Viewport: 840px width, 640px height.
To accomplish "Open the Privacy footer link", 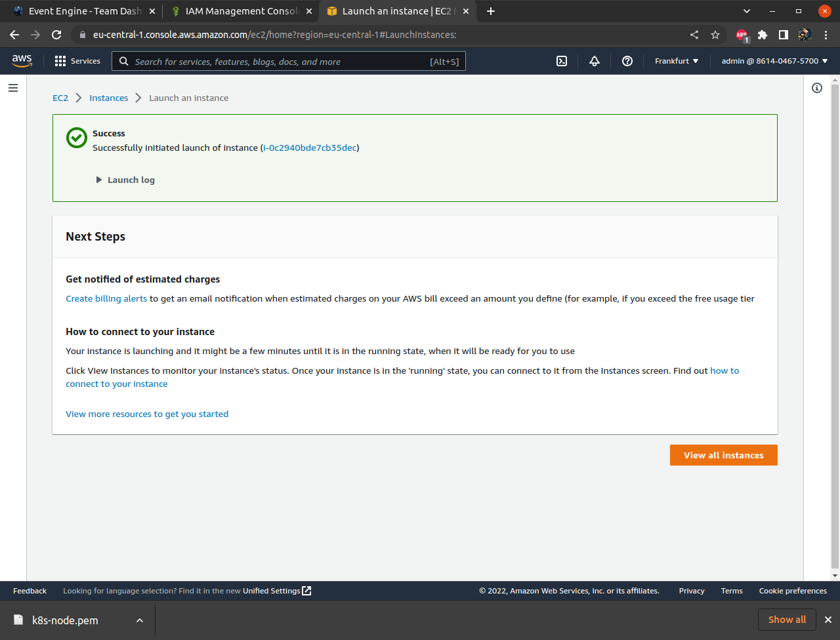I will 692,591.
